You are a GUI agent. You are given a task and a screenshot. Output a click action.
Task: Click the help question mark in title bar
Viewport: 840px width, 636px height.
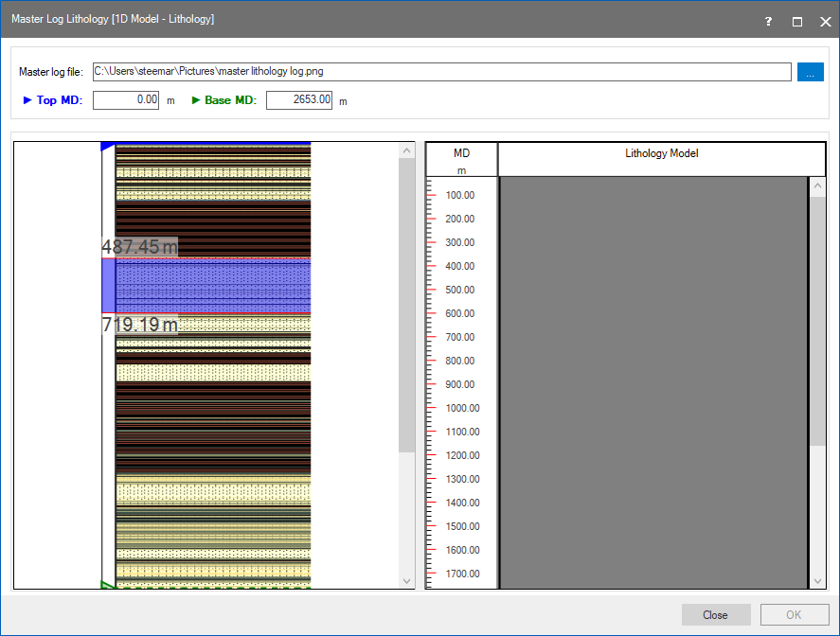(x=768, y=21)
